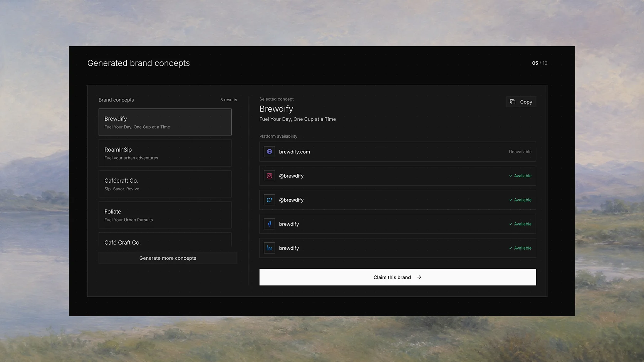This screenshot has height=362, width=644.
Task: Click the Instagram Available checkmark
Action: [511, 176]
